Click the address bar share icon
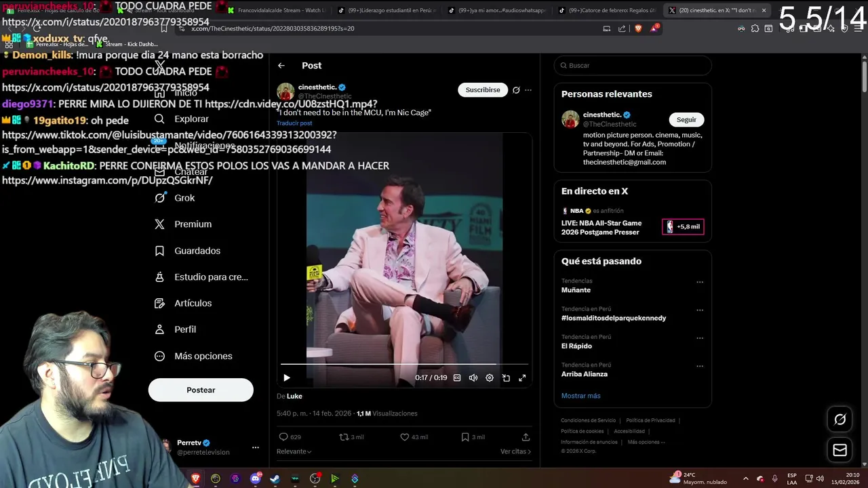 click(622, 28)
